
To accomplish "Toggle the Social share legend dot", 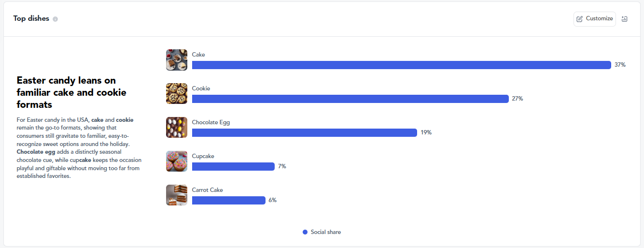I will [x=305, y=233].
